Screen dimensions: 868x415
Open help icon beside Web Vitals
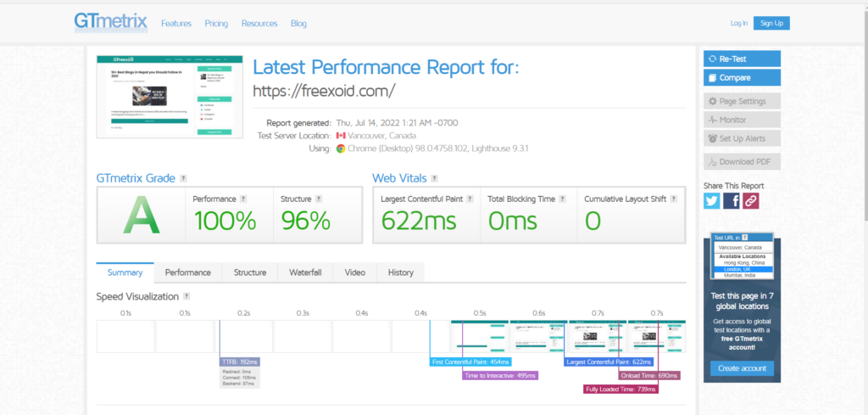pos(435,178)
